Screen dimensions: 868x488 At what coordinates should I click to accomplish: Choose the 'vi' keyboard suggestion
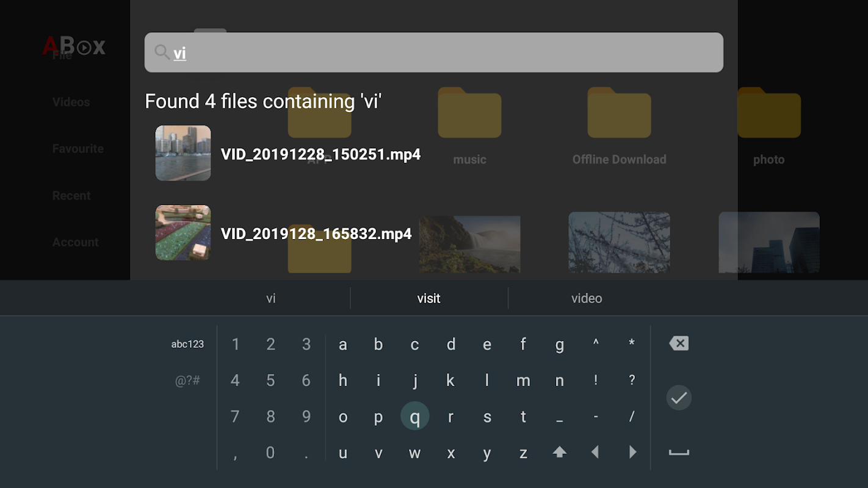click(x=271, y=298)
